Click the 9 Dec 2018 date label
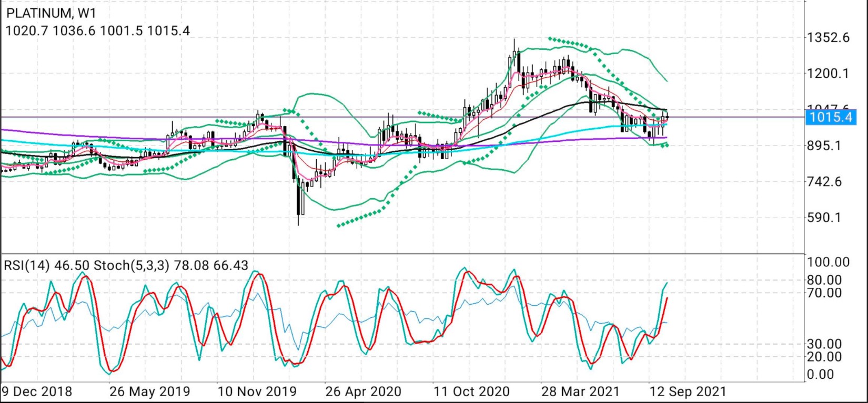 tap(37, 392)
